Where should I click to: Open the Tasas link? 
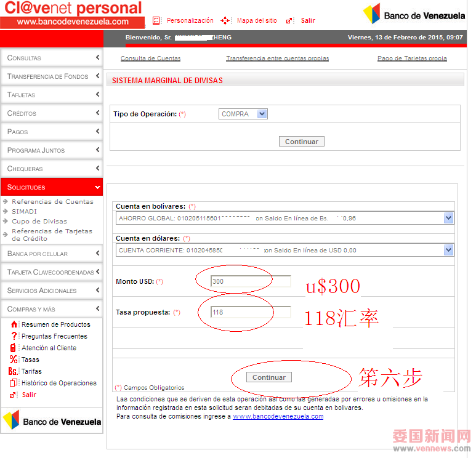(30, 360)
